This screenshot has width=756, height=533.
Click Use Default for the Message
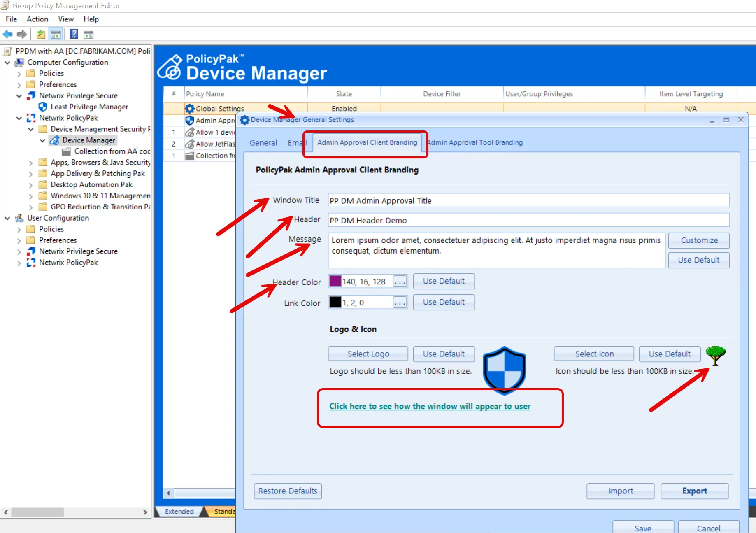699,260
